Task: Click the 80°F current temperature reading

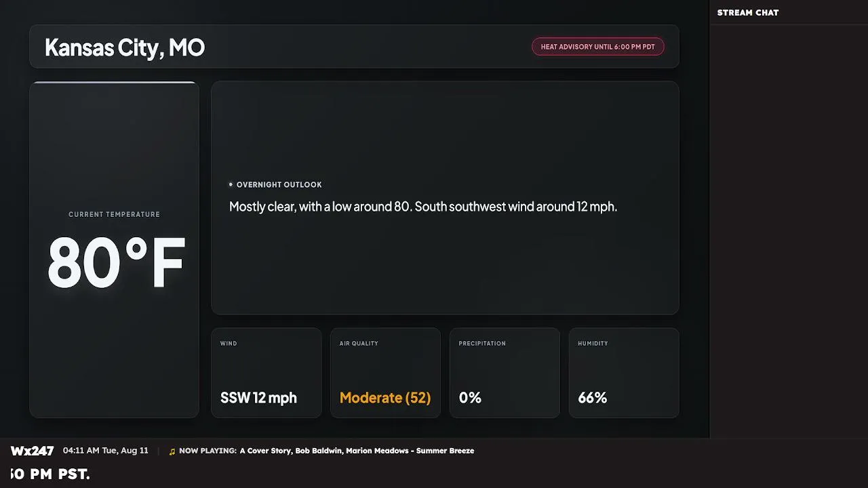Action: point(115,264)
